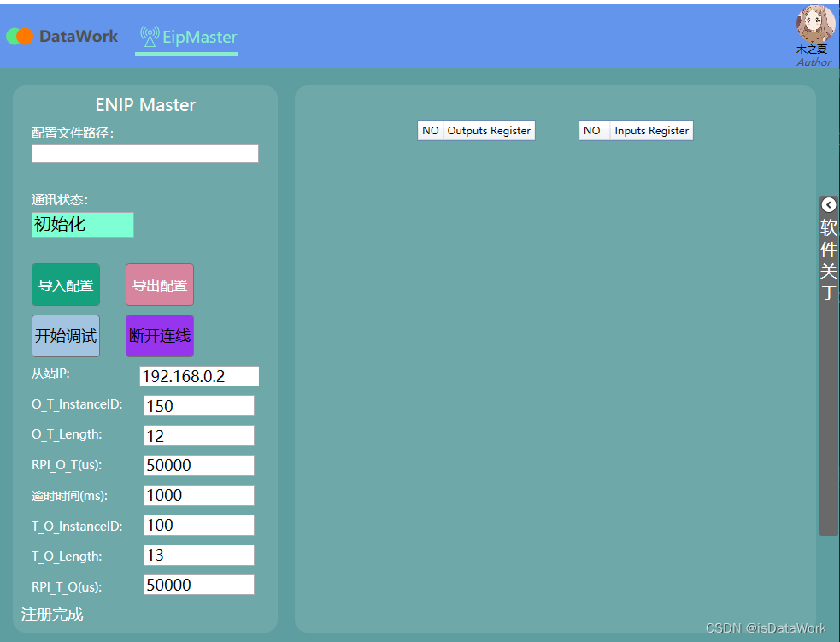Click the 导出配置 button
Image resolution: width=840 pixels, height=642 pixels.
160,285
